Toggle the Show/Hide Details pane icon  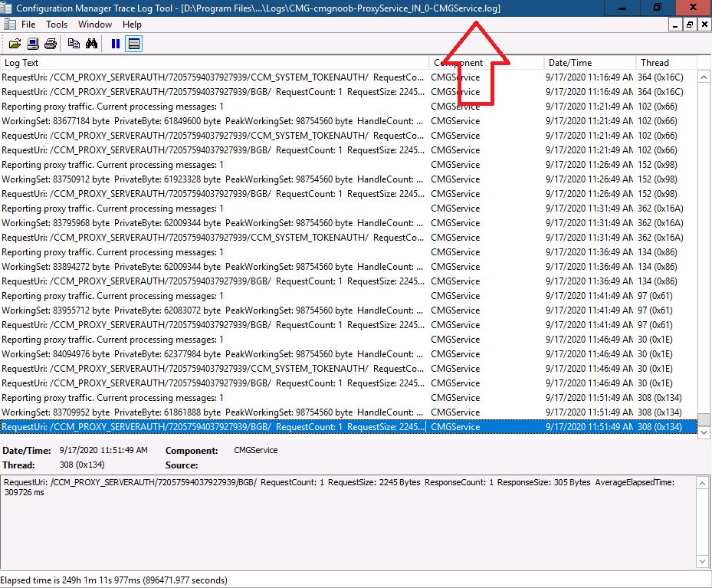click(133, 44)
